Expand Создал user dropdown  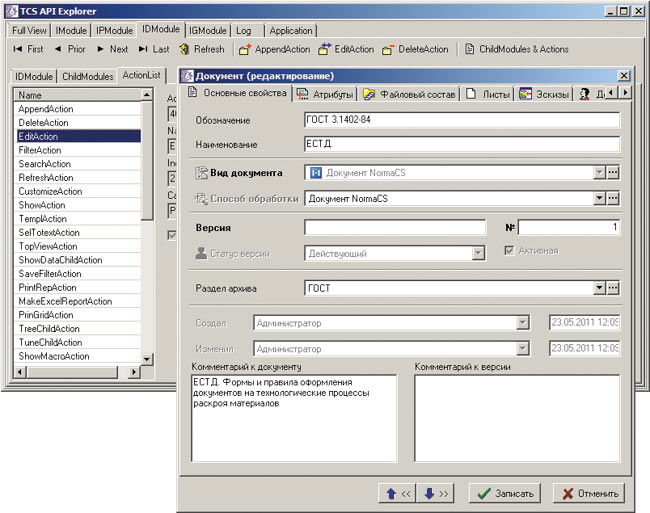tap(523, 323)
